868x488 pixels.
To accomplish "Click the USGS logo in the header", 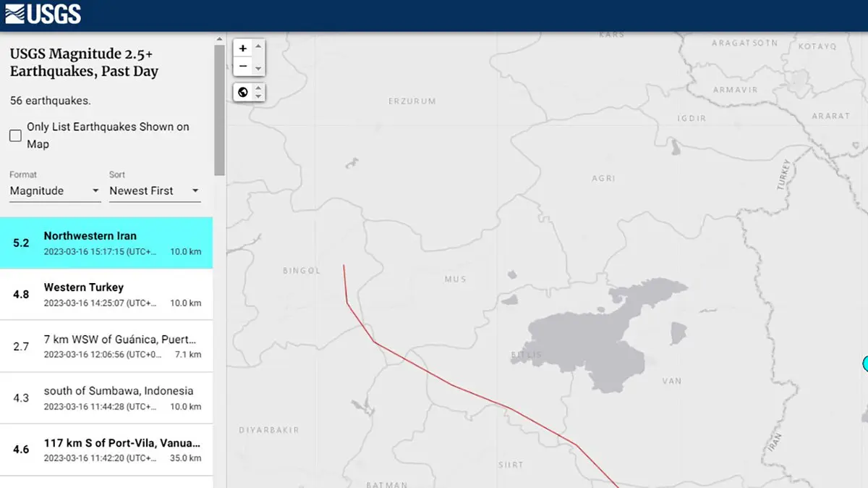I will pyautogui.click(x=43, y=14).
